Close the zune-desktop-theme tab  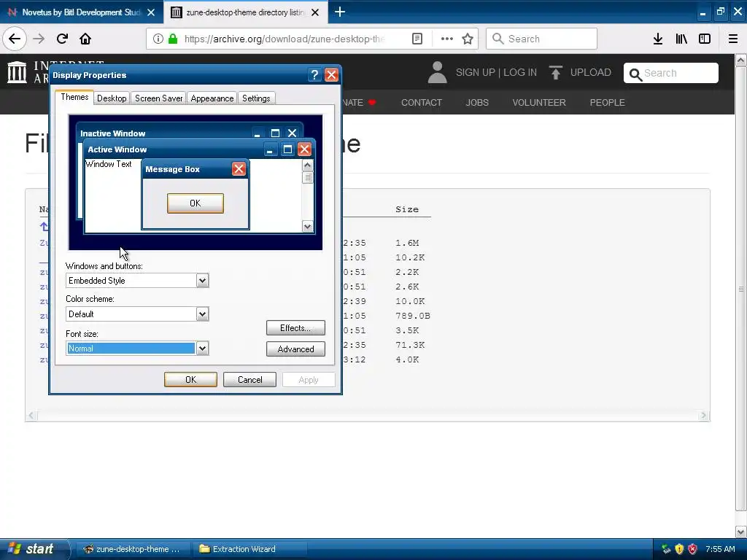315,12
